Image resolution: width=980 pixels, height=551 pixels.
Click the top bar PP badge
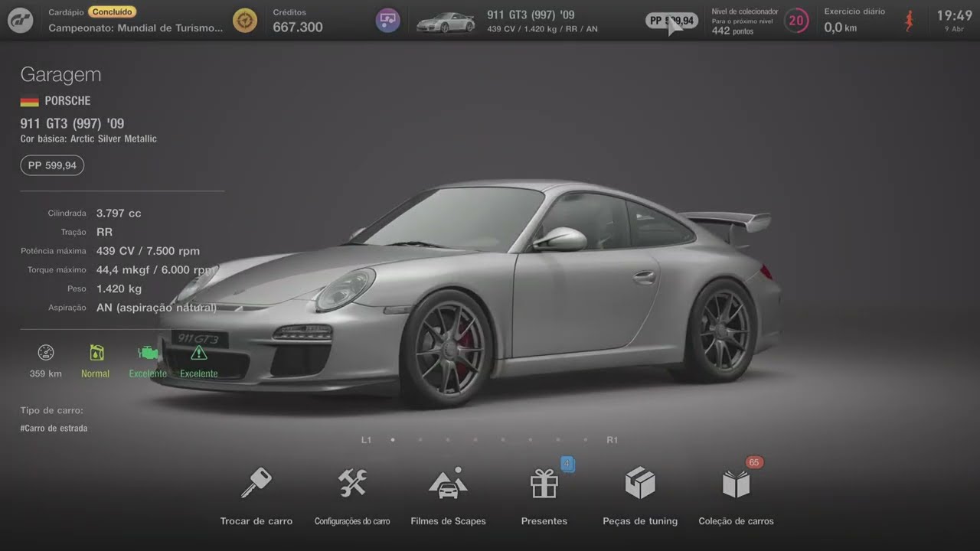point(671,21)
